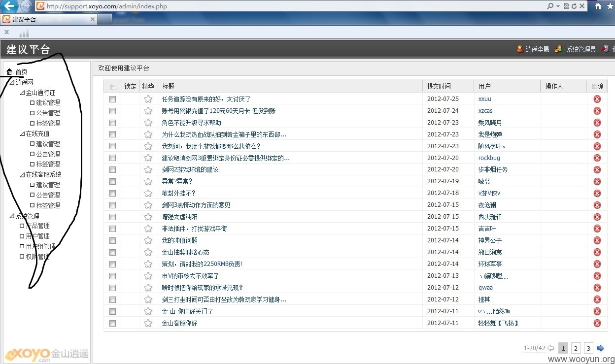
Task: Check the box for 任务追踪没有原来的好
Action: click(113, 99)
